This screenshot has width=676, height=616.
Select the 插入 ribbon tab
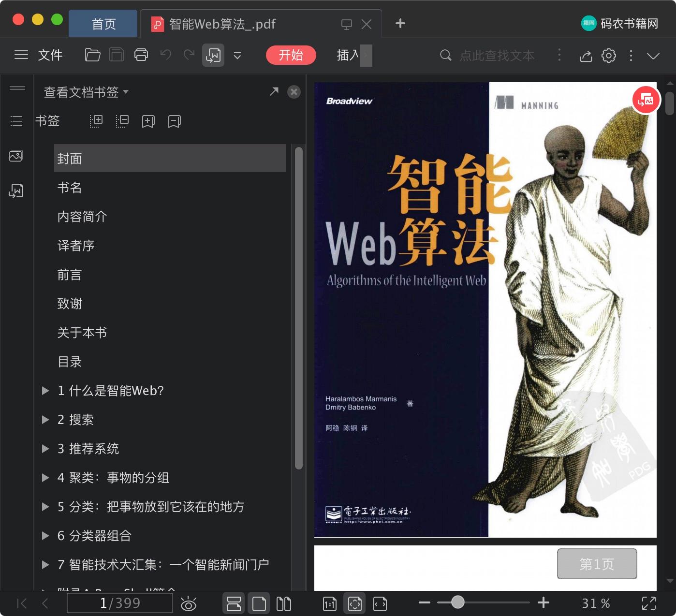click(348, 55)
